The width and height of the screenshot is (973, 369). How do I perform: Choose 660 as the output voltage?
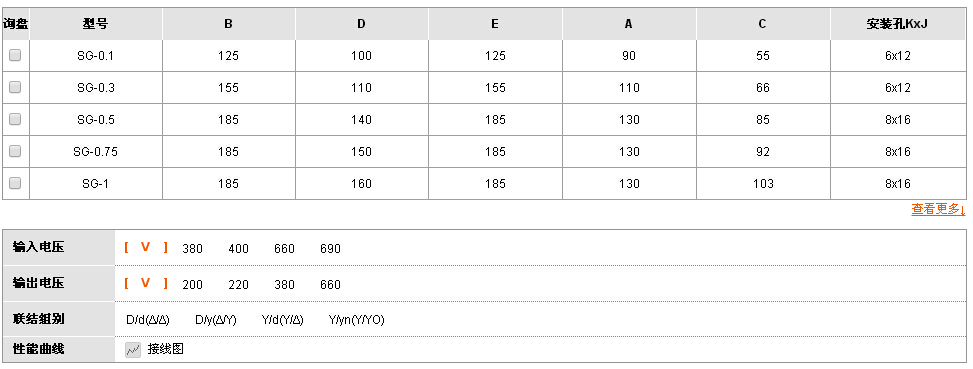pos(330,285)
